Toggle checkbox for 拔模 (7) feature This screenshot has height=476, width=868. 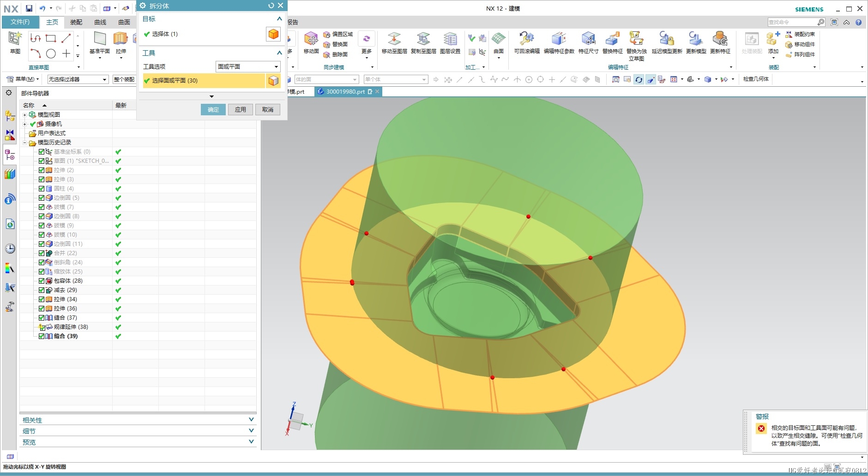click(x=42, y=207)
